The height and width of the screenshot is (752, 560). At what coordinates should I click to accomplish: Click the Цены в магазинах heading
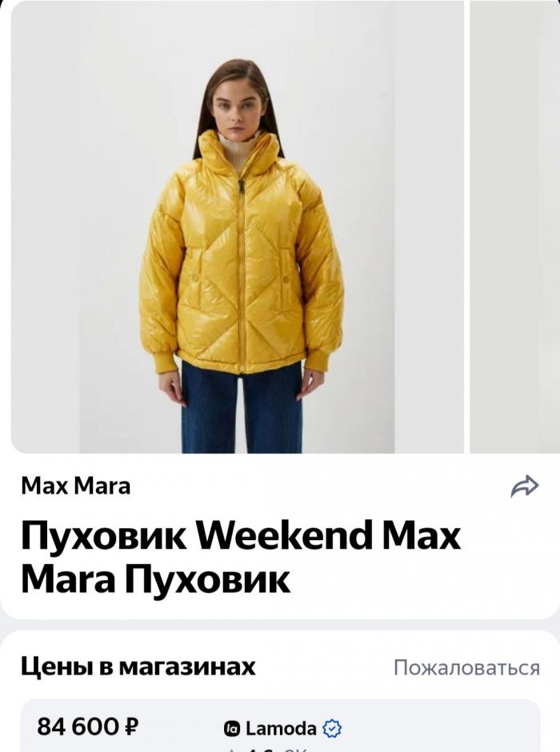pyautogui.click(x=138, y=666)
